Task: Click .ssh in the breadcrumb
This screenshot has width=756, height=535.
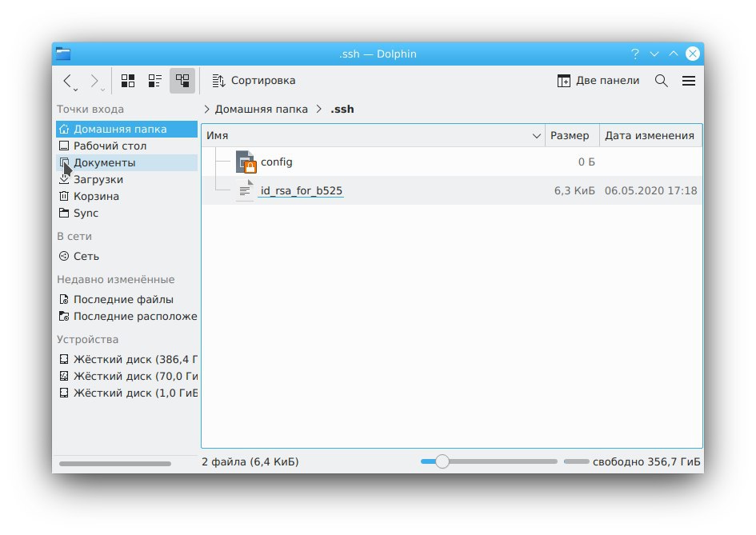Action: click(x=342, y=109)
